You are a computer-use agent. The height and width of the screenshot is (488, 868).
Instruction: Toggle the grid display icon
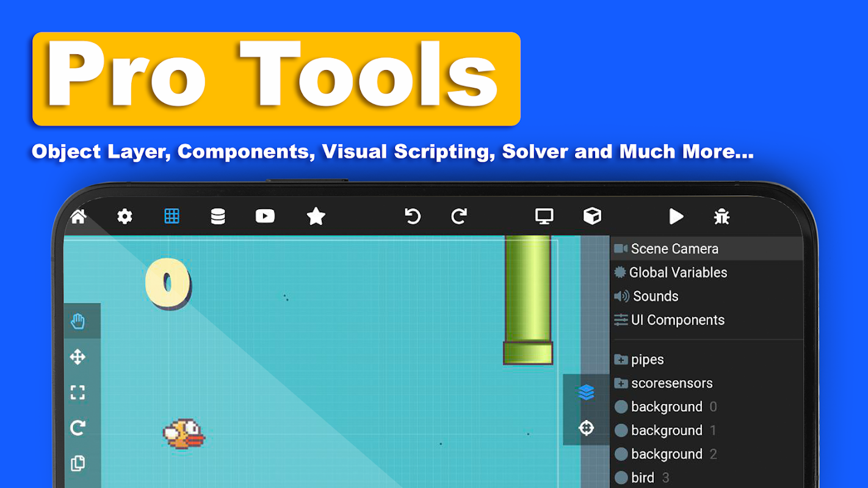(x=172, y=216)
